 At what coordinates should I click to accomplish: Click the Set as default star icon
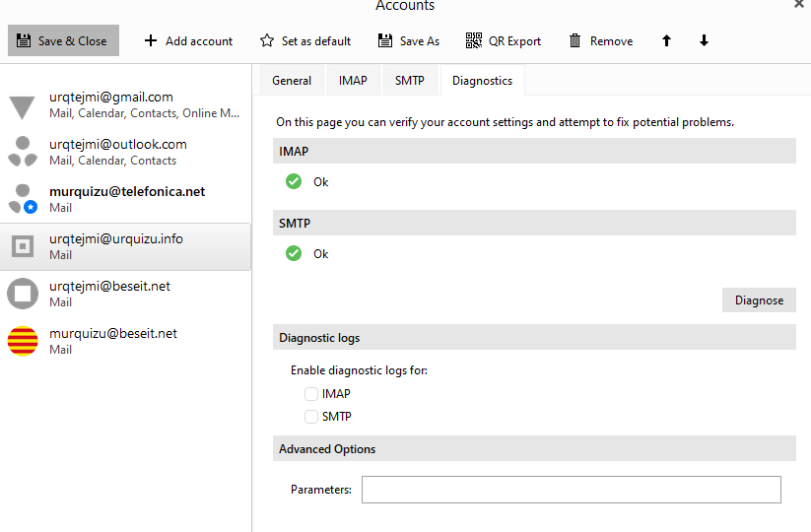[267, 41]
